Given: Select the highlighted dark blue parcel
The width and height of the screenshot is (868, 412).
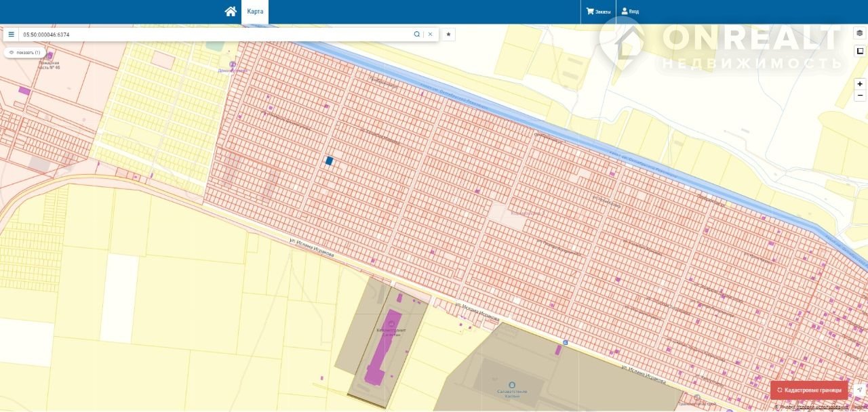Looking at the screenshot, I should click(x=329, y=161).
